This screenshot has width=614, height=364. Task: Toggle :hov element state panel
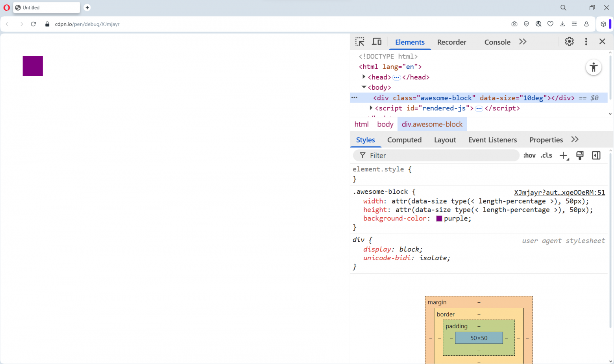[x=529, y=156]
